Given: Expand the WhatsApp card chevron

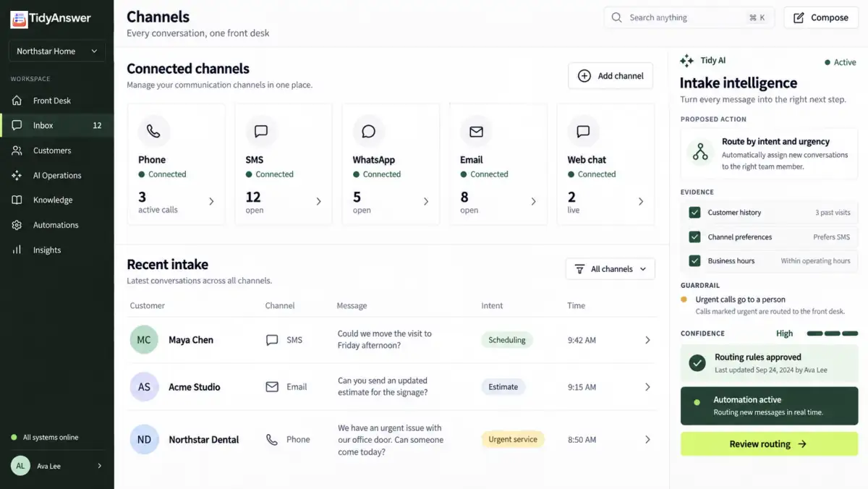Looking at the screenshot, I should click(x=425, y=202).
